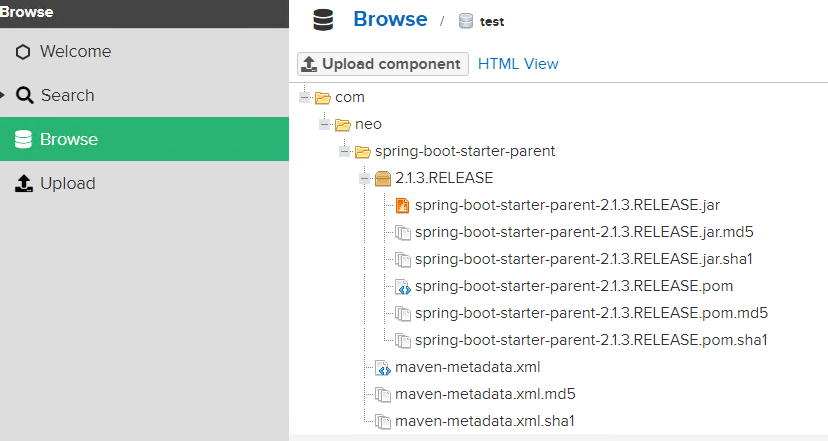Collapse the neo folder node
This screenshot has height=441, width=828.
pos(324,125)
